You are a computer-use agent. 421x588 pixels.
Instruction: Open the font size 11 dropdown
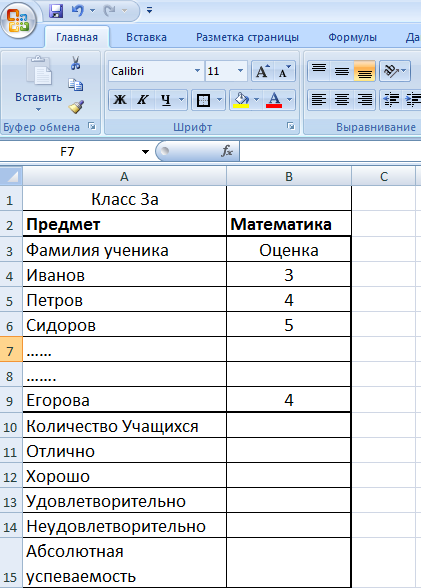click(240, 71)
